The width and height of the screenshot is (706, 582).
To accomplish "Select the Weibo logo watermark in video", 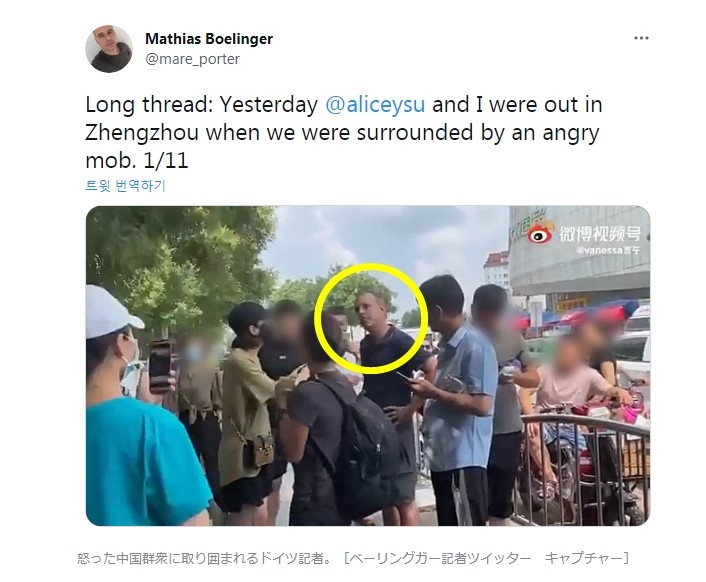I will 539,234.
